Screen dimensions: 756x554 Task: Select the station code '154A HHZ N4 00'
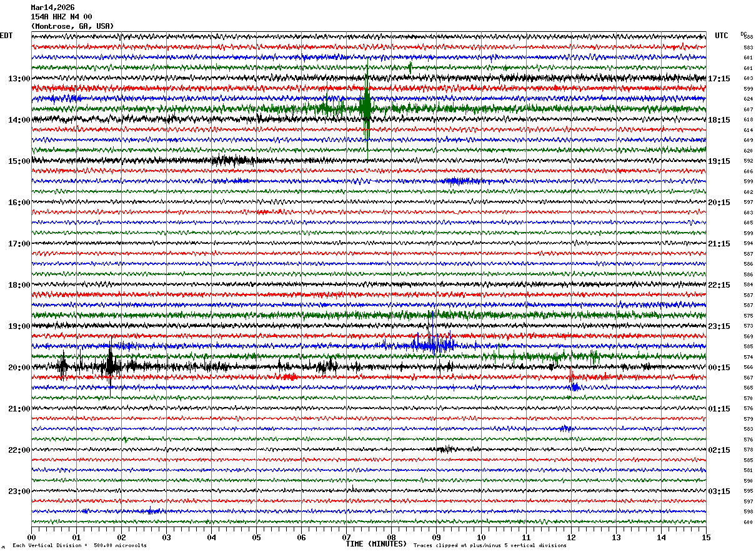(x=61, y=17)
